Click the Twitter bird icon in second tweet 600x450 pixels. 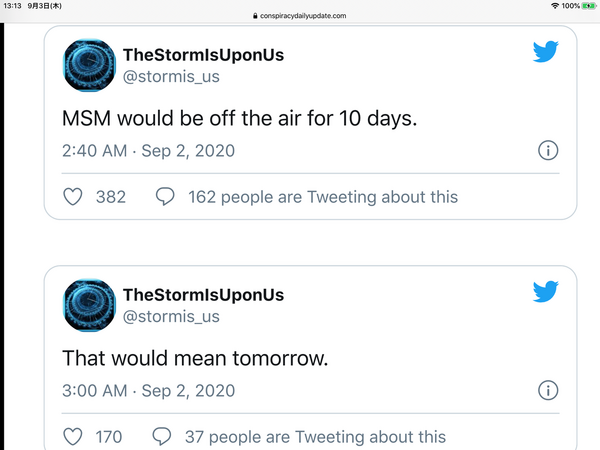546,291
